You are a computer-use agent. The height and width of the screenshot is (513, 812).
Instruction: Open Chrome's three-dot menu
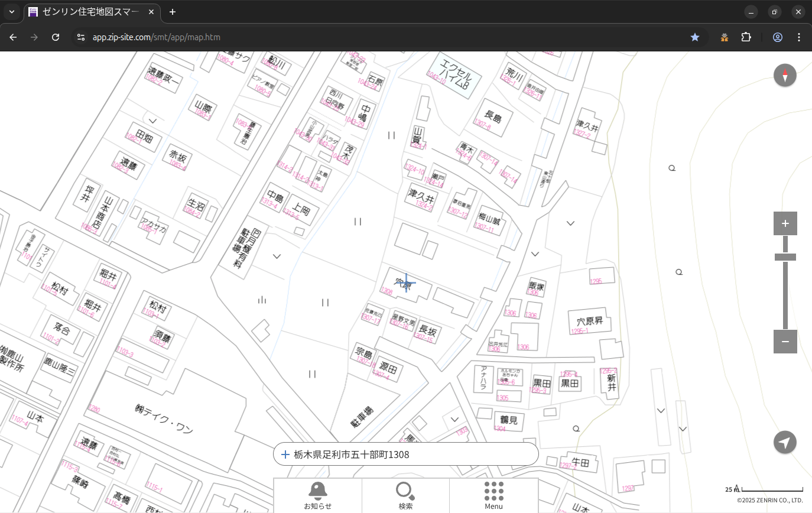(x=799, y=37)
